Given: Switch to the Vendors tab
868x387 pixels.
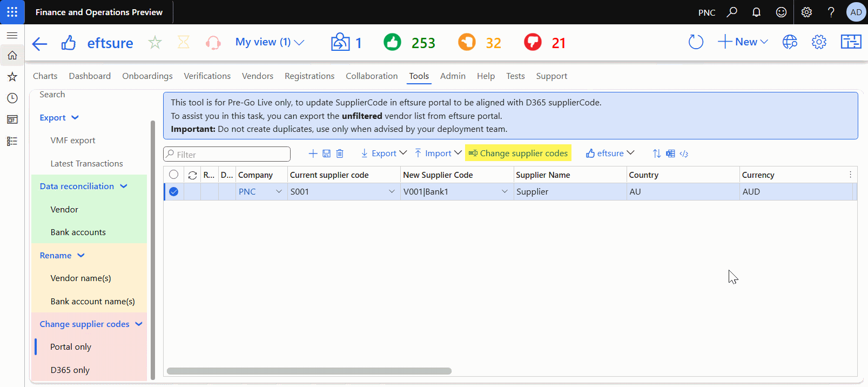Looking at the screenshot, I should coord(258,76).
